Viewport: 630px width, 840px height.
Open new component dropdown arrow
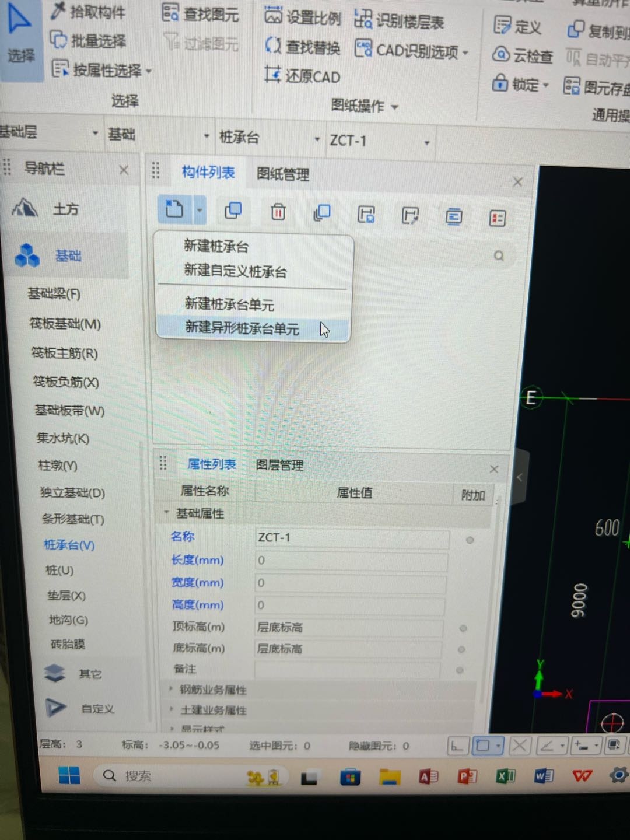click(x=199, y=210)
